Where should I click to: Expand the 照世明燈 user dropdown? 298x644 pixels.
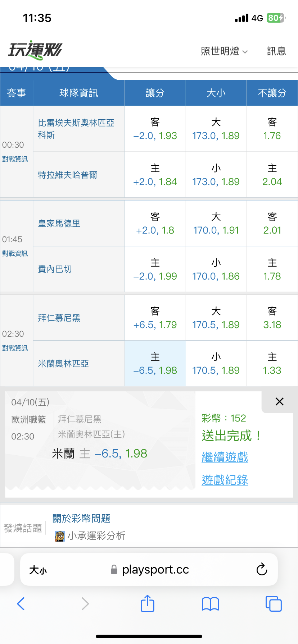tap(224, 51)
